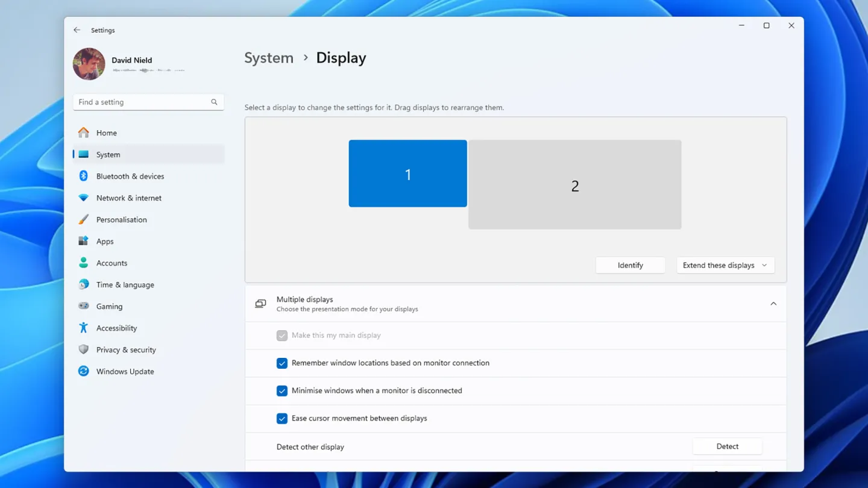Go to Time & language settings
The image size is (868, 488).
(125, 284)
